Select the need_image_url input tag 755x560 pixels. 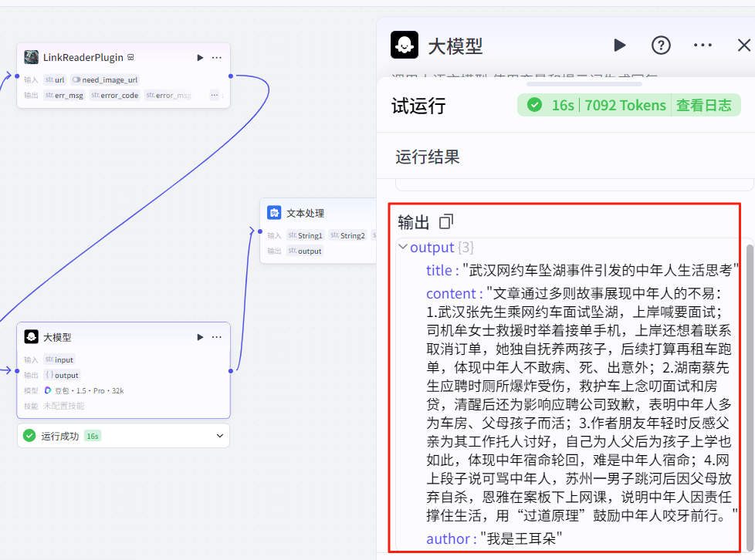click(105, 80)
